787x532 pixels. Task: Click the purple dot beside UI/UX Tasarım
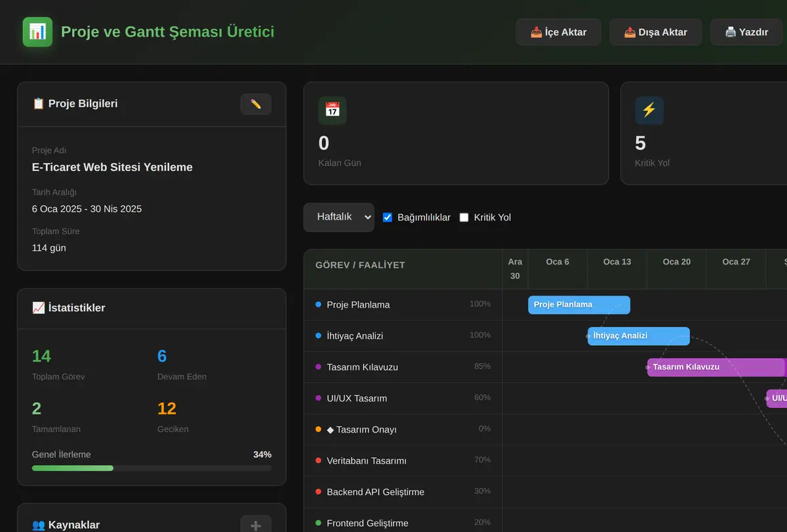pos(318,398)
